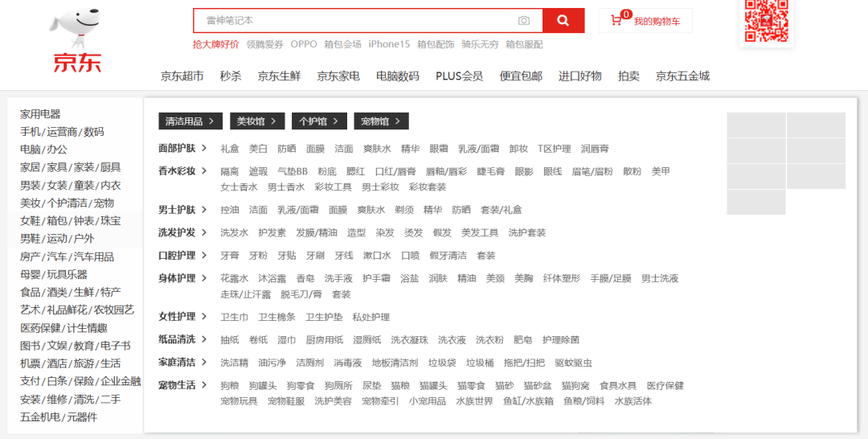Open 进口好物 navigation tab

click(x=579, y=76)
